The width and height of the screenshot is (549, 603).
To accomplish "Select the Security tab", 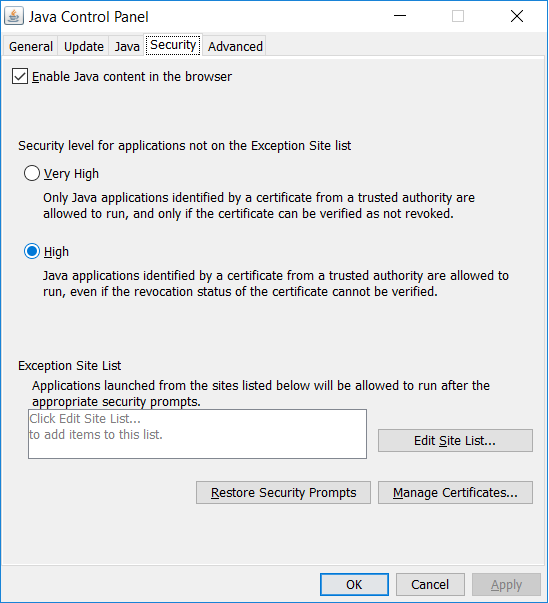I will click(173, 45).
